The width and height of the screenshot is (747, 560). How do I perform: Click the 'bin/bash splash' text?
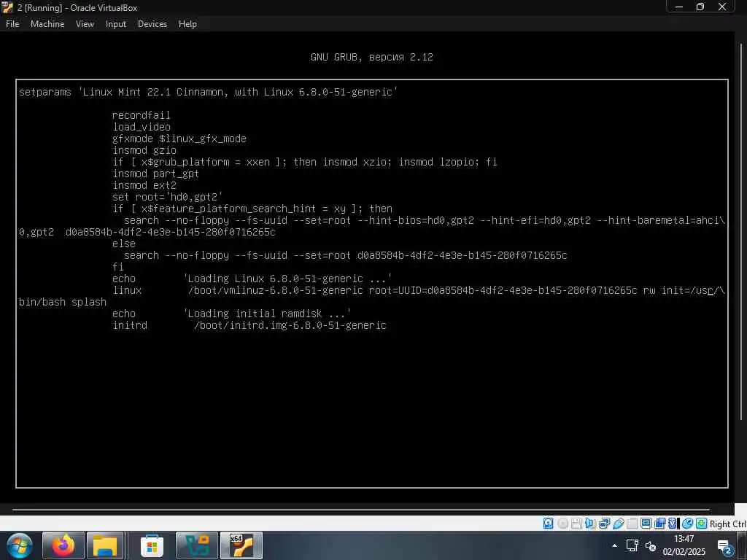click(x=63, y=302)
